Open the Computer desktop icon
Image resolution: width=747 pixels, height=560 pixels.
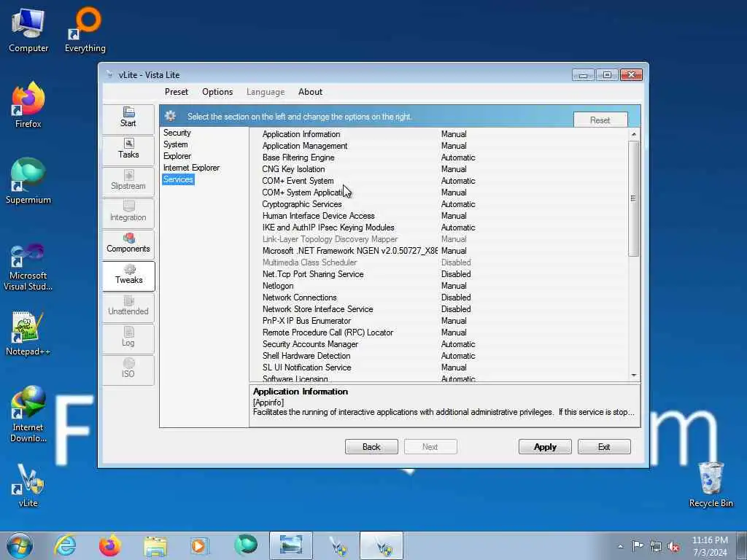[28, 30]
